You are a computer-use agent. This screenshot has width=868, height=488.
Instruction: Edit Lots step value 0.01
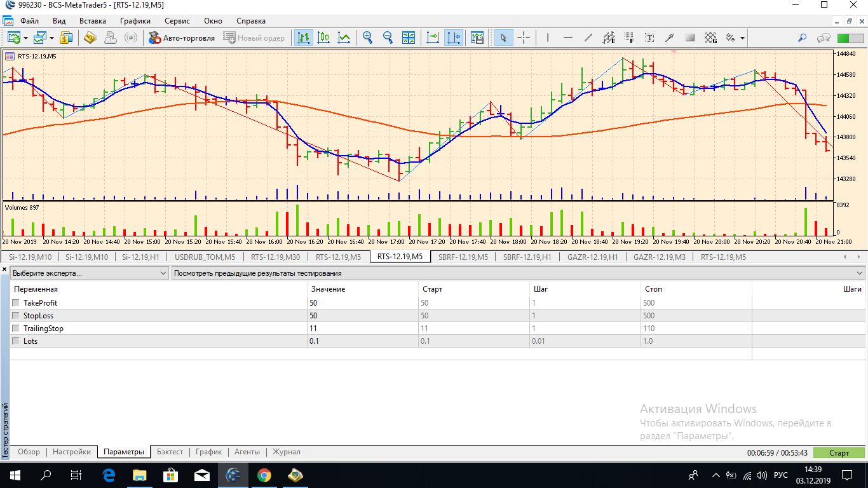(586, 341)
